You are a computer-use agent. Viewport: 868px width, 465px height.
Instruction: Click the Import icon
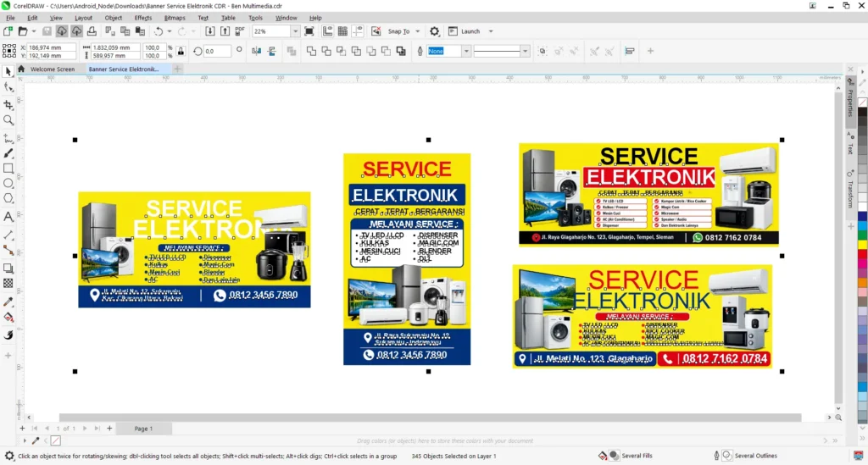210,31
